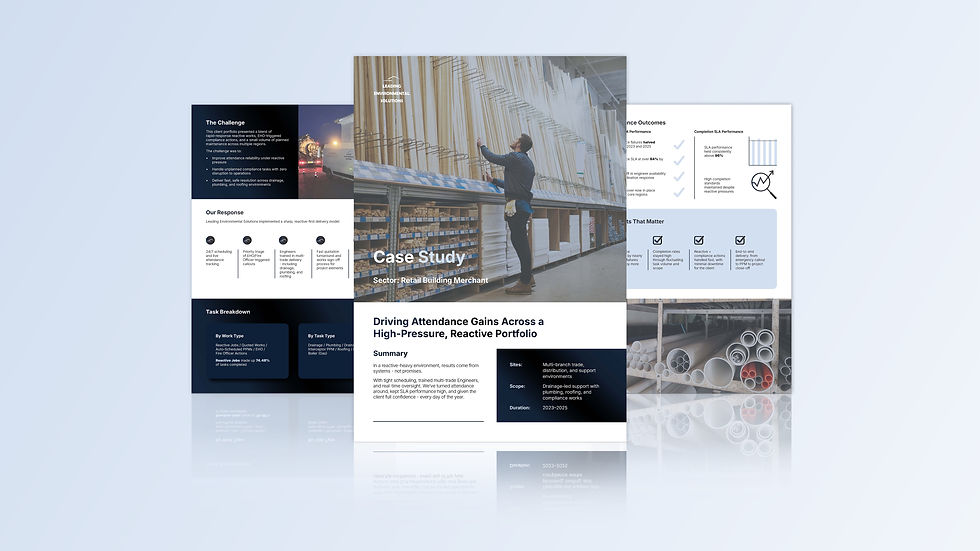Click the 'High completion standards' text
Screen dimensions: 980x551
[x=719, y=186]
